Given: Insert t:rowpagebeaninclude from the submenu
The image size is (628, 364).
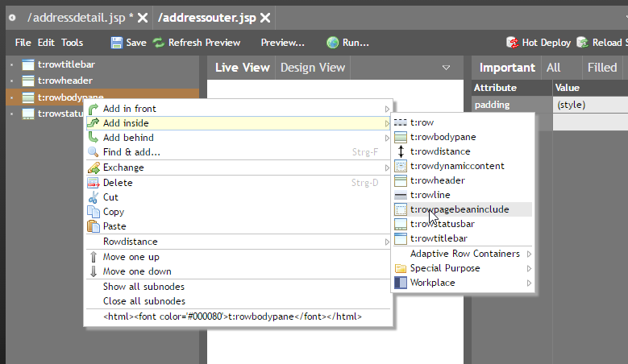Looking at the screenshot, I should [460, 209].
